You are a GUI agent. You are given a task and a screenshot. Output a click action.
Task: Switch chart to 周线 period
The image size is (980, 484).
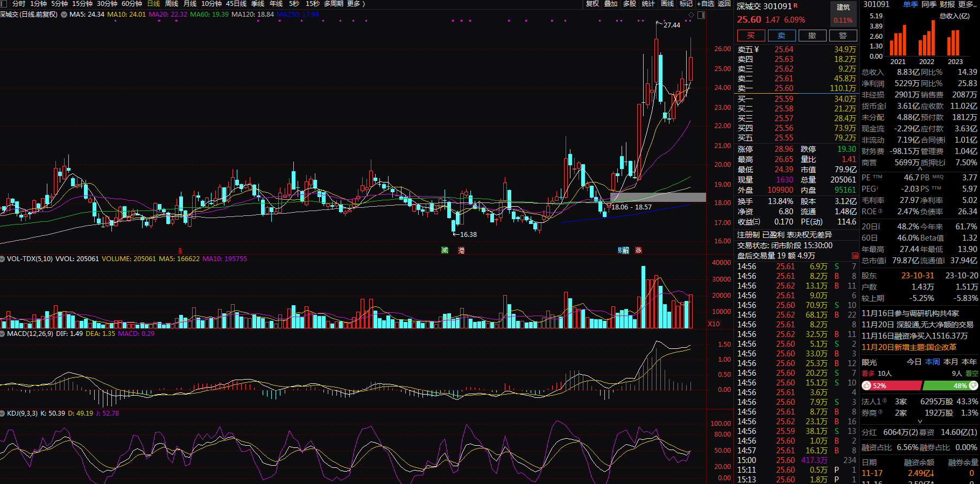click(x=172, y=4)
